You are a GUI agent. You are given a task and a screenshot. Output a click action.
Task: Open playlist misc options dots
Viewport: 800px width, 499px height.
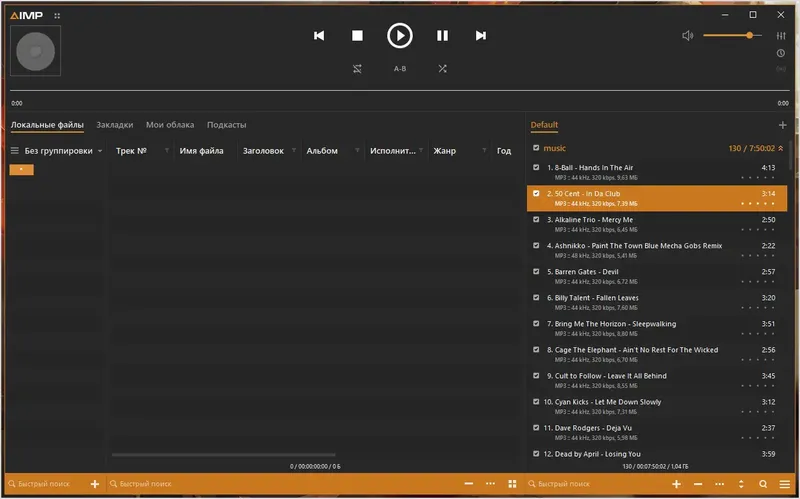click(719, 484)
